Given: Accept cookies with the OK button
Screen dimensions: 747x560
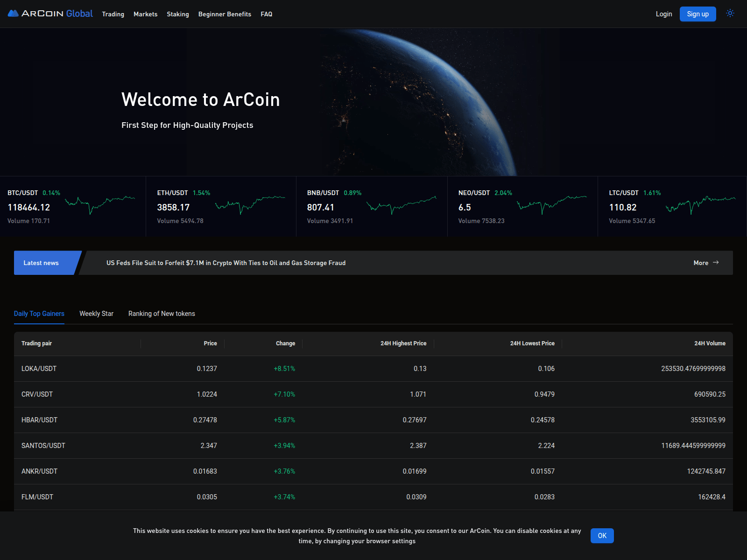Looking at the screenshot, I should coord(602,536).
